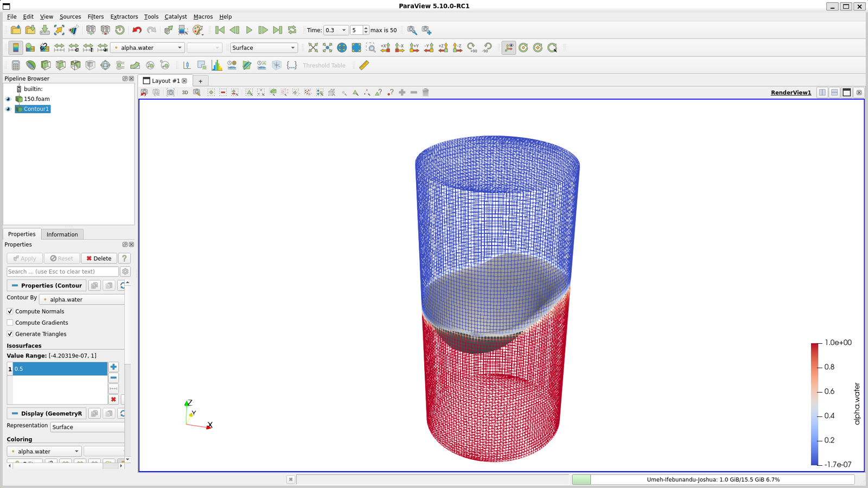Reset the camera with the toolbar icon
Image resolution: width=868 pixels, height=488 pixels.
pos(313,48)
